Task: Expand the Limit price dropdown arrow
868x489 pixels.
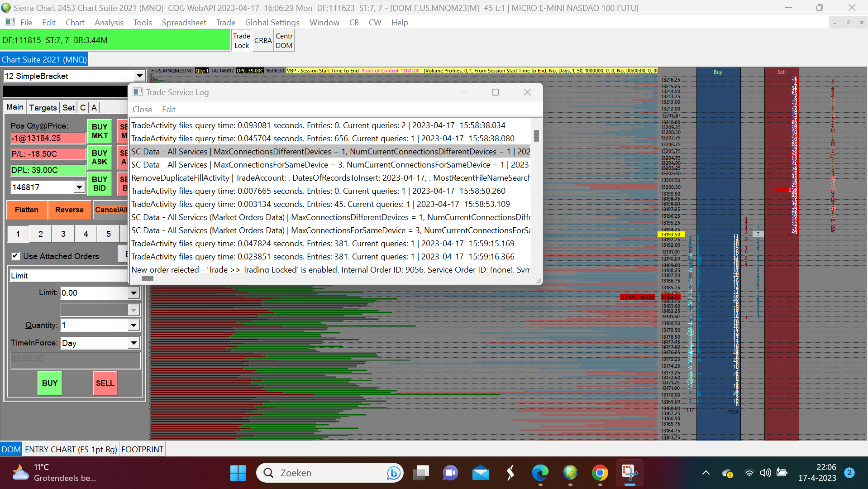Action: click(x=134, y=293)
